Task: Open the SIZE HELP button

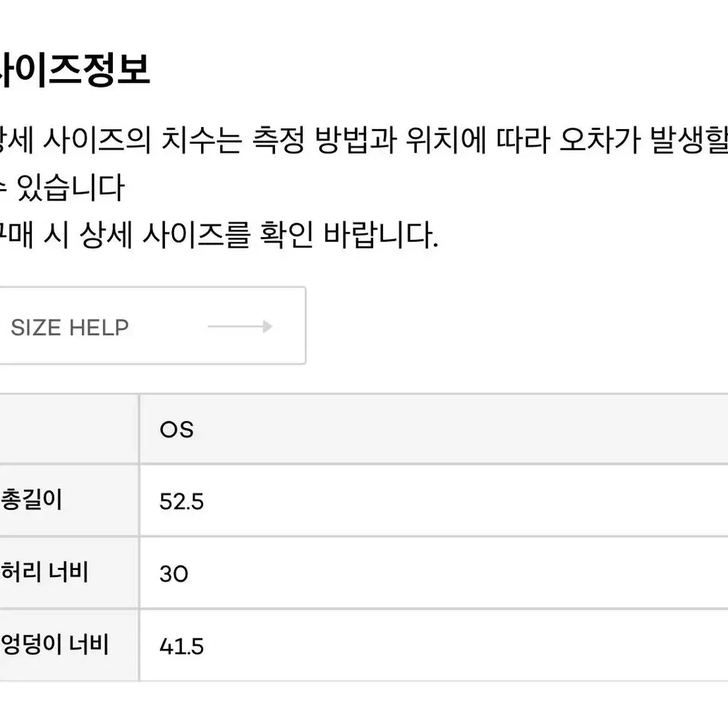Action: click(x=153, y=325)
